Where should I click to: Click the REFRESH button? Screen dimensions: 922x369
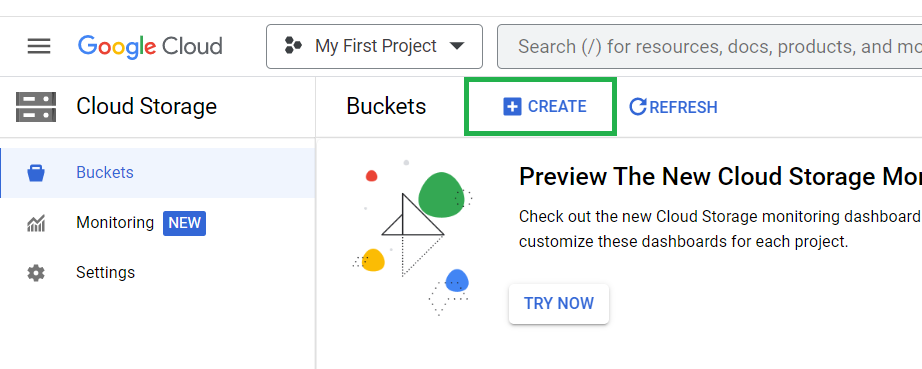pyautogui.click(x=673, y=107)
